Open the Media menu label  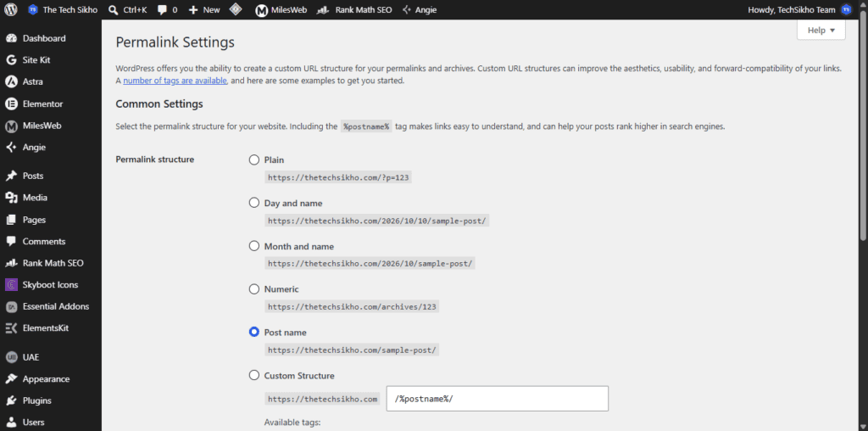click(x=35, y=198)
